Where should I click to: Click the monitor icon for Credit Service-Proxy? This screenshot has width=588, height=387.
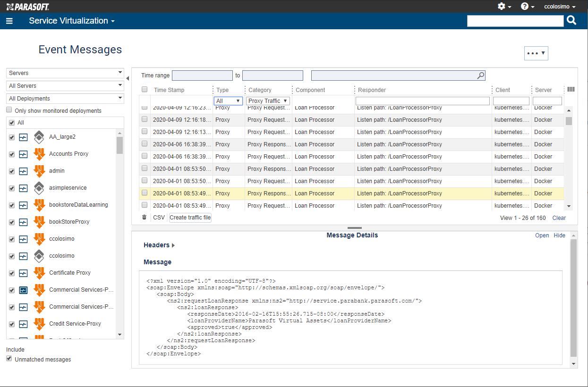pyautogui.click(x=23, y=324)
